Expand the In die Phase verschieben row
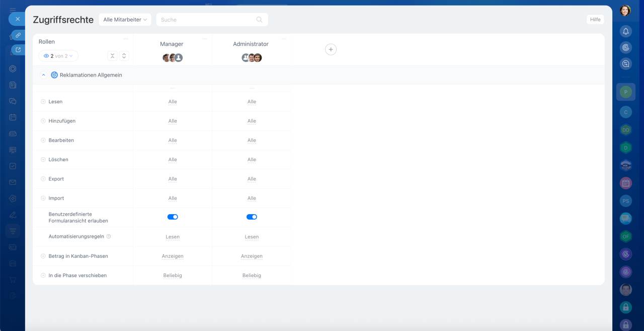Image resolution: width=644 pixels, height=331 pixels. (x=43, y=276)
